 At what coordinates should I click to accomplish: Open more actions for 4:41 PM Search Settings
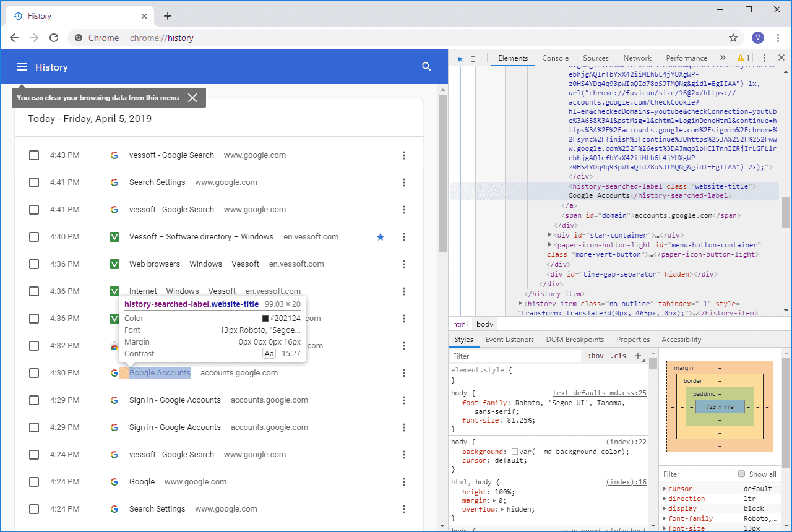click(404, 182)
